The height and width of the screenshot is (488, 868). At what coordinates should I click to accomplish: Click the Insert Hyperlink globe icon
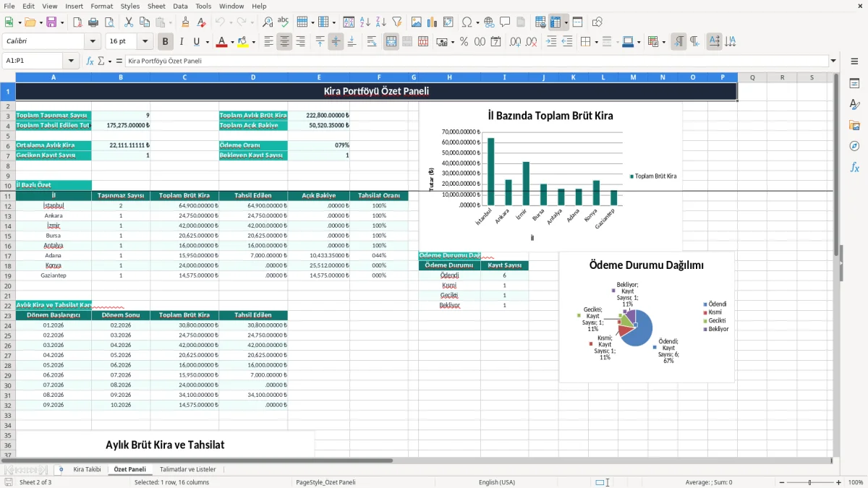point(489,22)
